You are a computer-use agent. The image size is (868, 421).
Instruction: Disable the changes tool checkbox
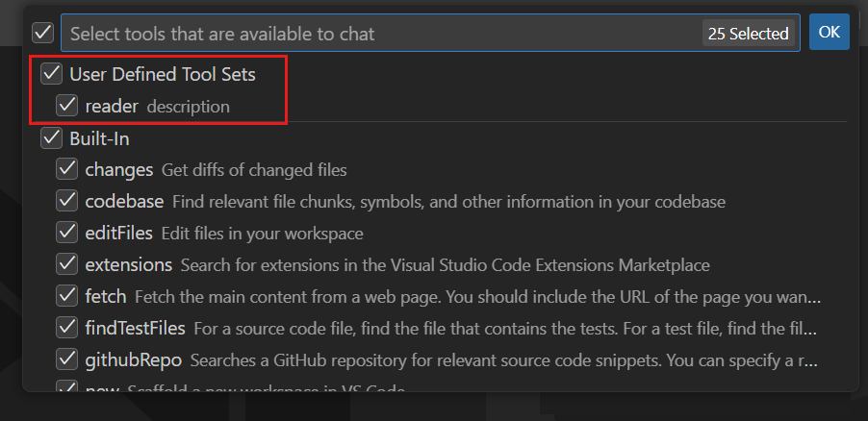[66, 170]
